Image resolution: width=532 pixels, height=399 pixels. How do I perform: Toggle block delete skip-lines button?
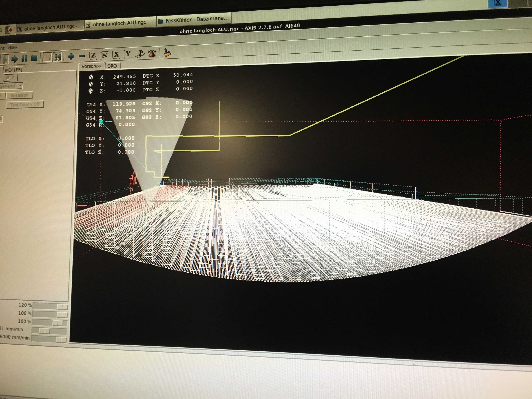coord(47,58)
